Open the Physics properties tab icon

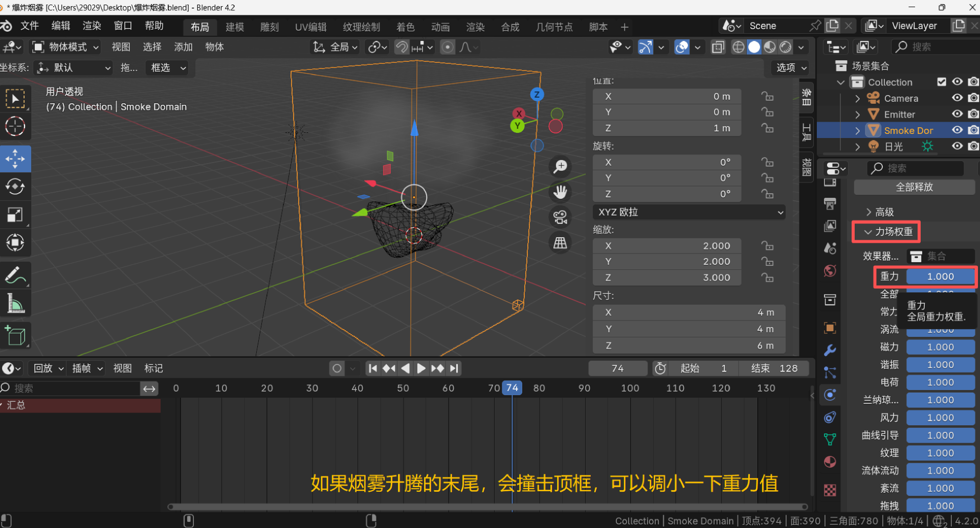(x=830, y=395)
